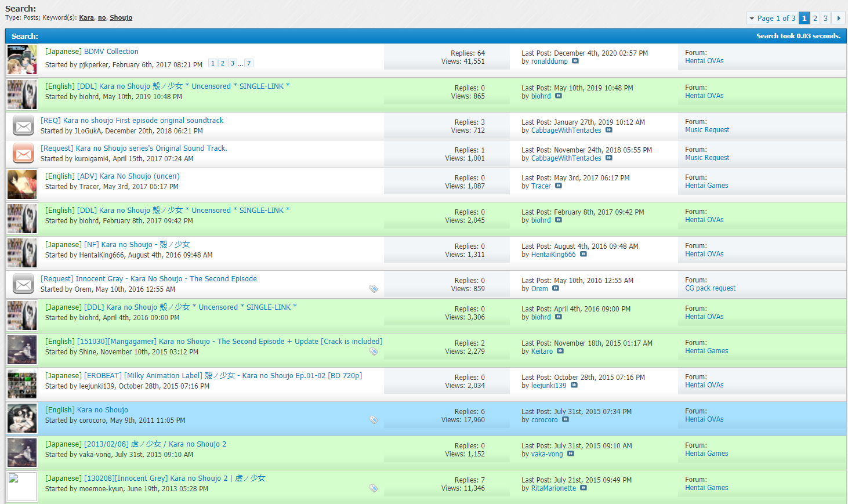Open the BDMV Collection thread
Viewport: 848px width, 504px height.
(111, 52)
